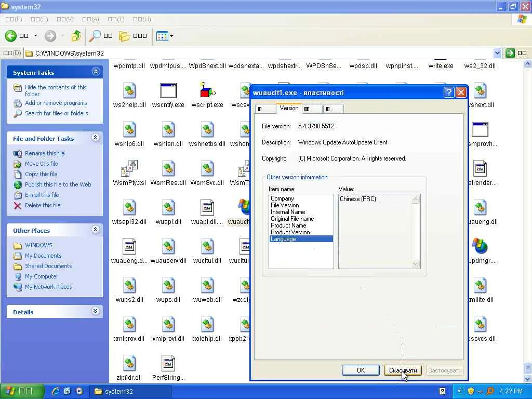Select Internal Name list item
The height and width of the screenshot is (399, 532).
pyautogui.click(x=301, y=212)
